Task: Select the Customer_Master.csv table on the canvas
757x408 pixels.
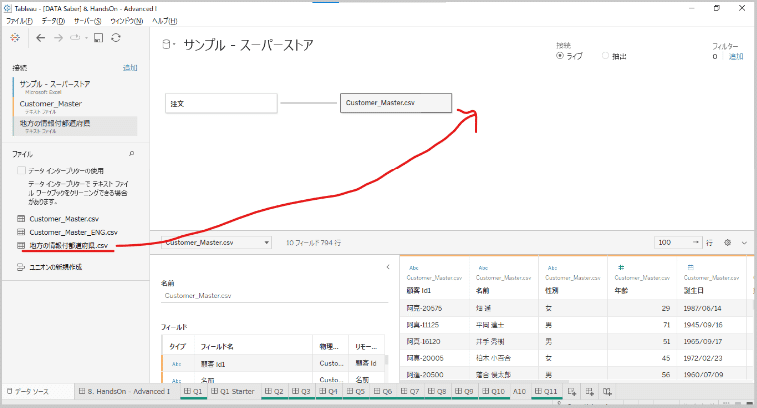Action: (x=396, y=103)
